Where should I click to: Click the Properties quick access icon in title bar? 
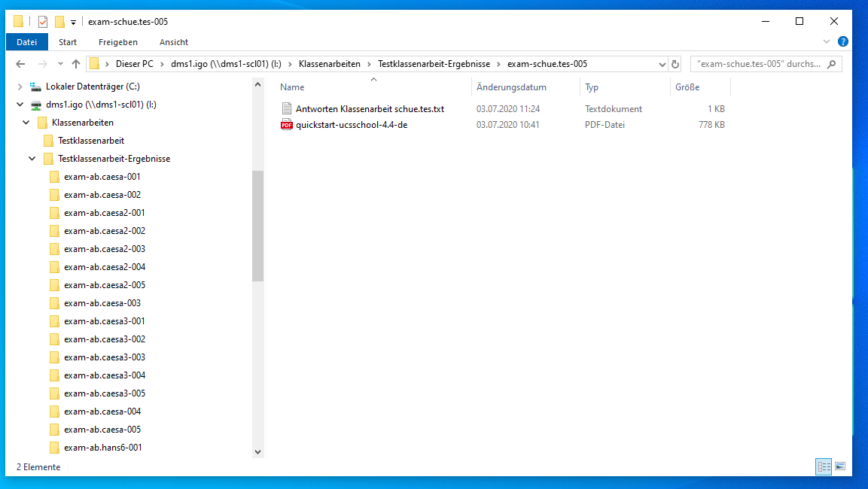(43, 22)
